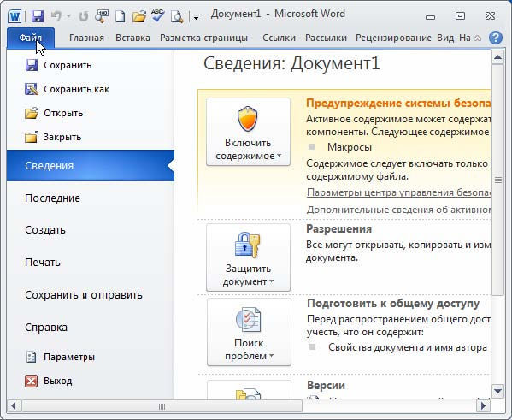
Task: Switch to the Рецензирование tab
Action: 393,38
